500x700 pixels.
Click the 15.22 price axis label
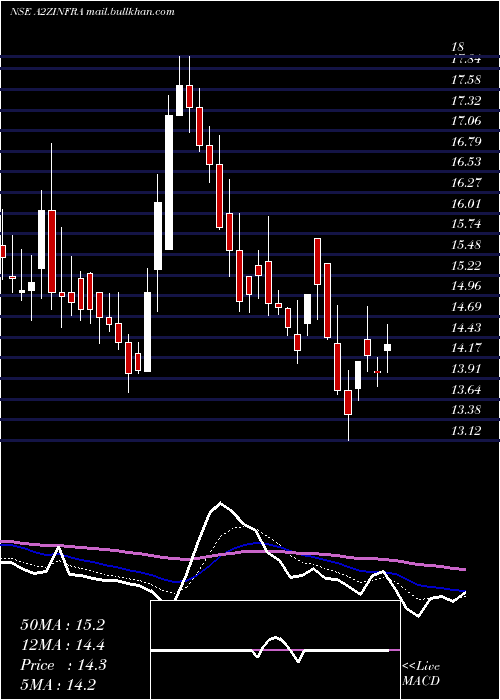466,266
